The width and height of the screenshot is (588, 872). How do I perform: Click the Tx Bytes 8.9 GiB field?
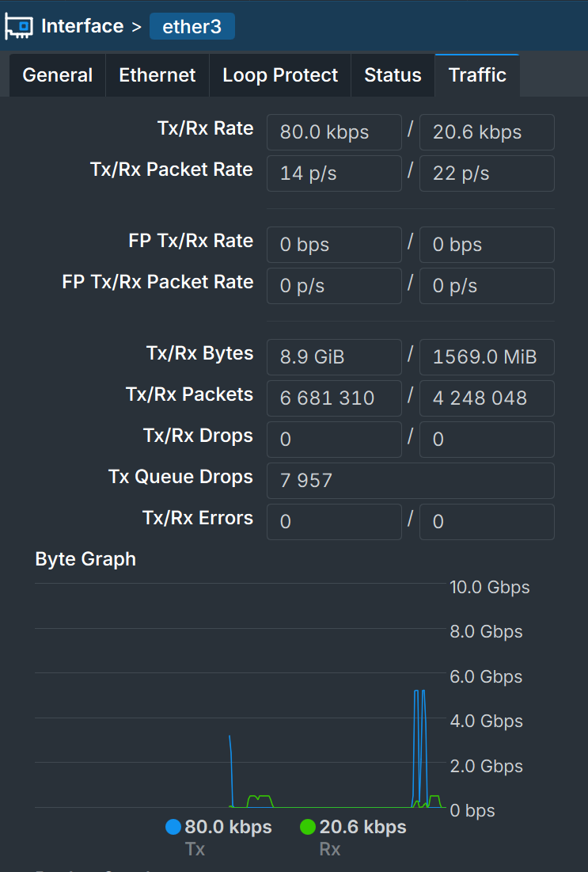pos(334,357)
